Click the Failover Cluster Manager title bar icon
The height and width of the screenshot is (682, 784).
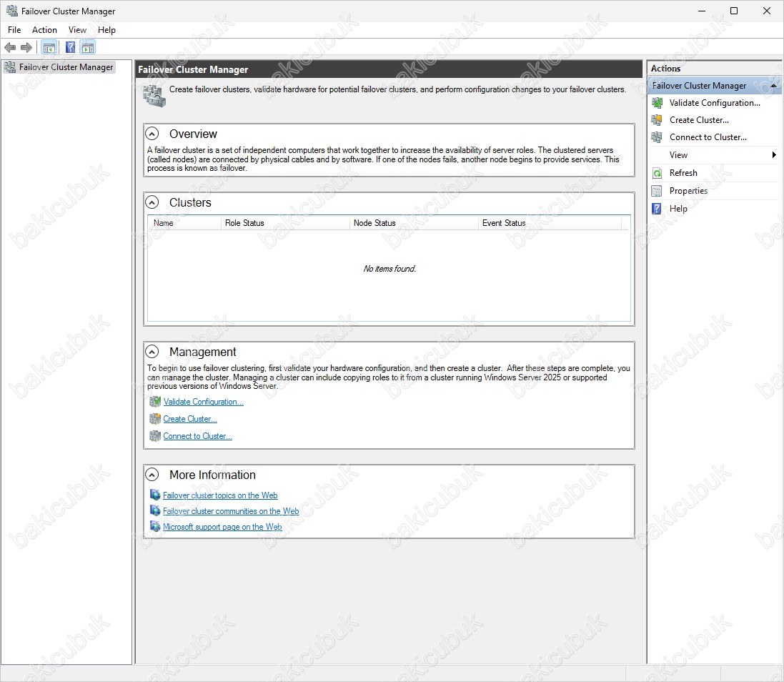coord(11,11)
